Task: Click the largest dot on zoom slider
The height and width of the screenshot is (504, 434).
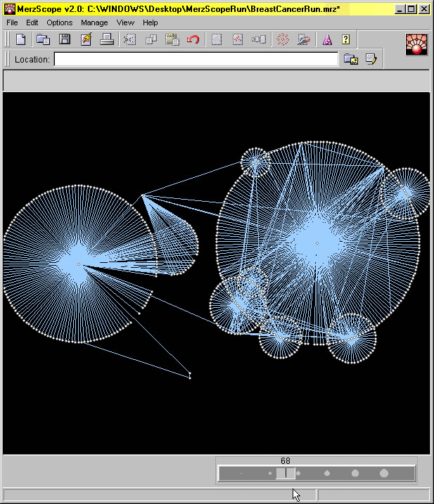Action: tap(384, 474)
